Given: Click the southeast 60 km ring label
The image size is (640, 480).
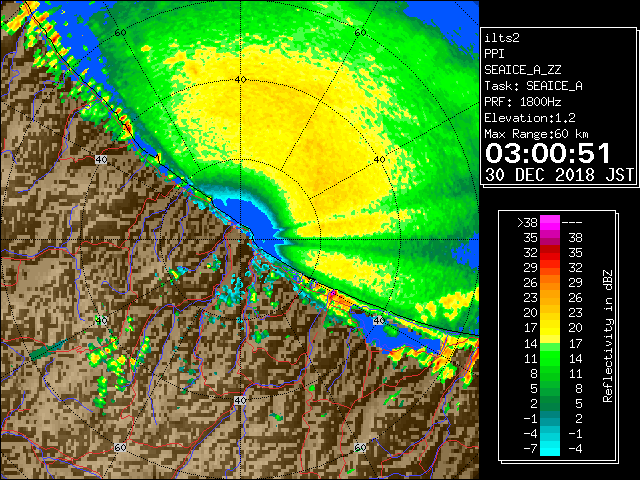Looking at the screenshot, I should (360, 447).
